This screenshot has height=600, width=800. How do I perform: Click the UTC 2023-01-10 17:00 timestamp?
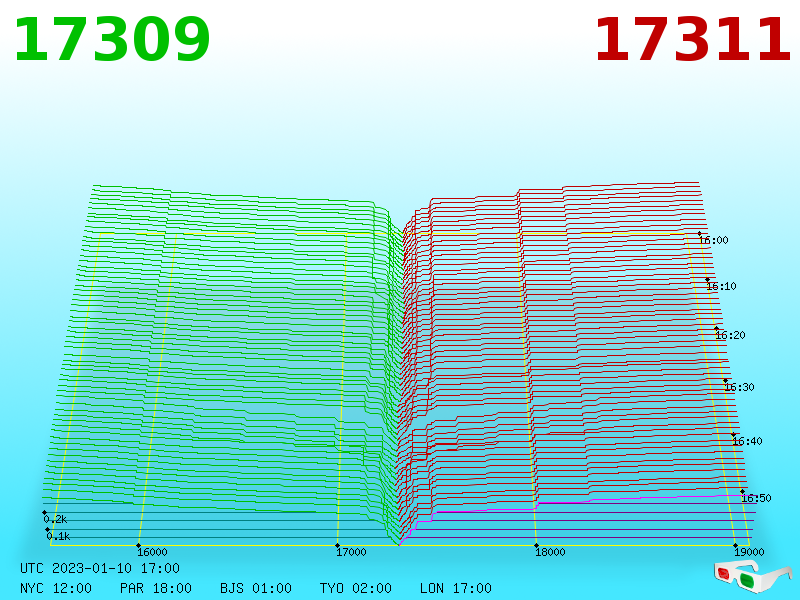(100, 568)
